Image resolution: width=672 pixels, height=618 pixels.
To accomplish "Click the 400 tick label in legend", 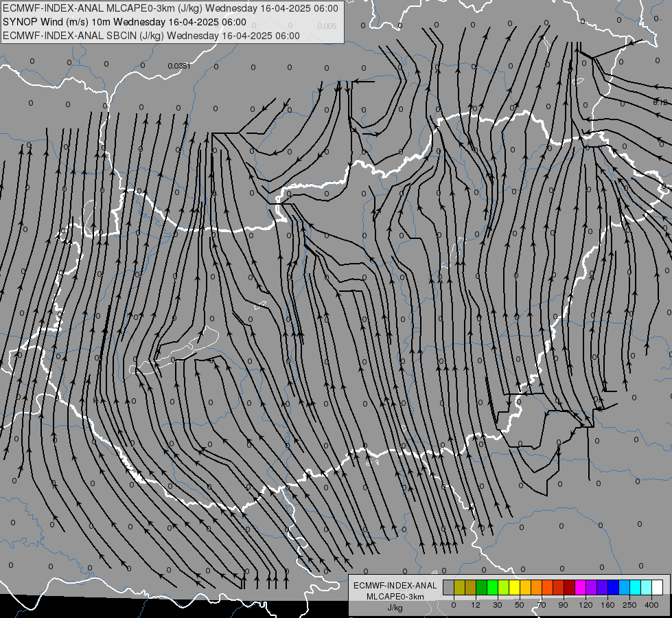I will pyautogui.click(x=651, y=605).
